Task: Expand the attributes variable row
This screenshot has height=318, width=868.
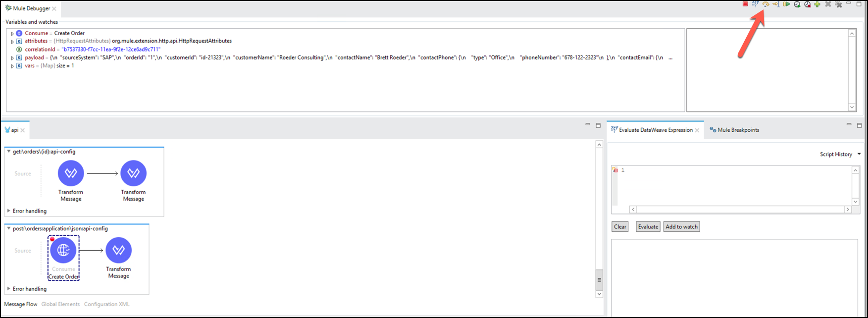Action: click(12, 42)
